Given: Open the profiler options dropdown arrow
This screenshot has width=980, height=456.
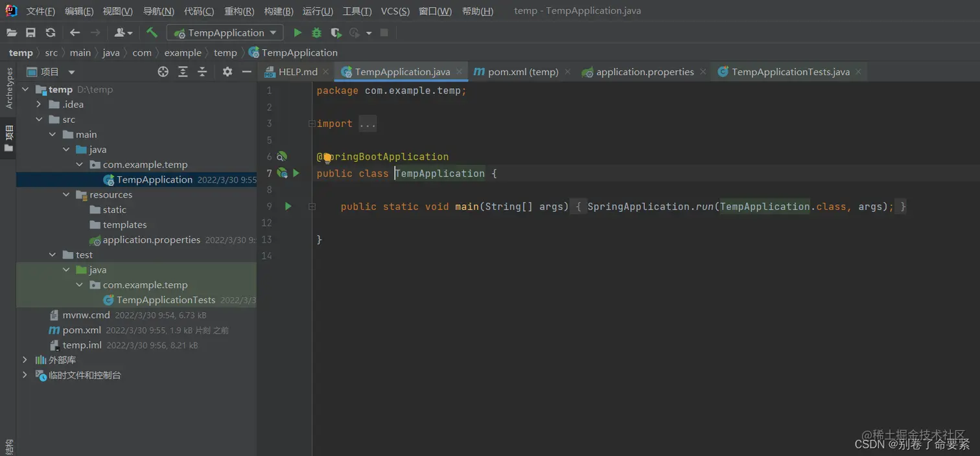Looking at the screenshot, I should pyautogui.click(x=369, y=32).
